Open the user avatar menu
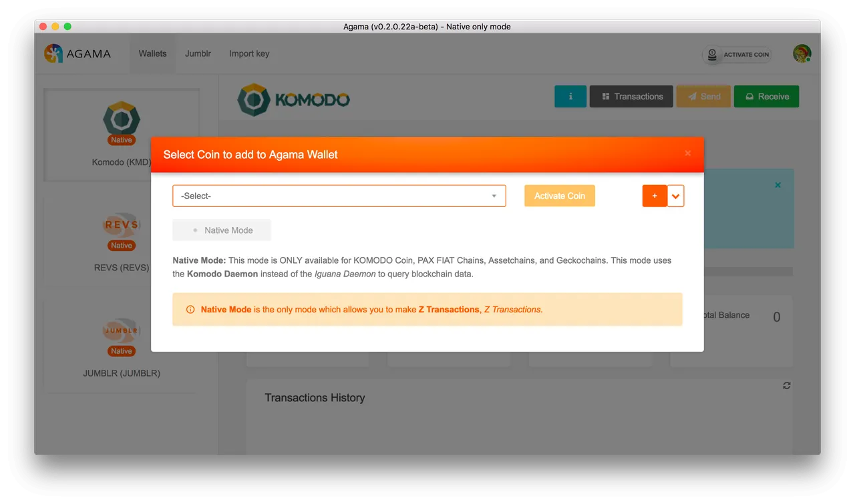This screenshot has height=504, width=855. (x=802, y=53)
